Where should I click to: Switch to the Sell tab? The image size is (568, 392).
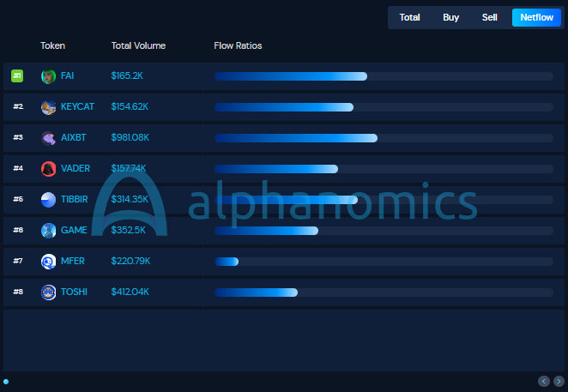(489, 17)
